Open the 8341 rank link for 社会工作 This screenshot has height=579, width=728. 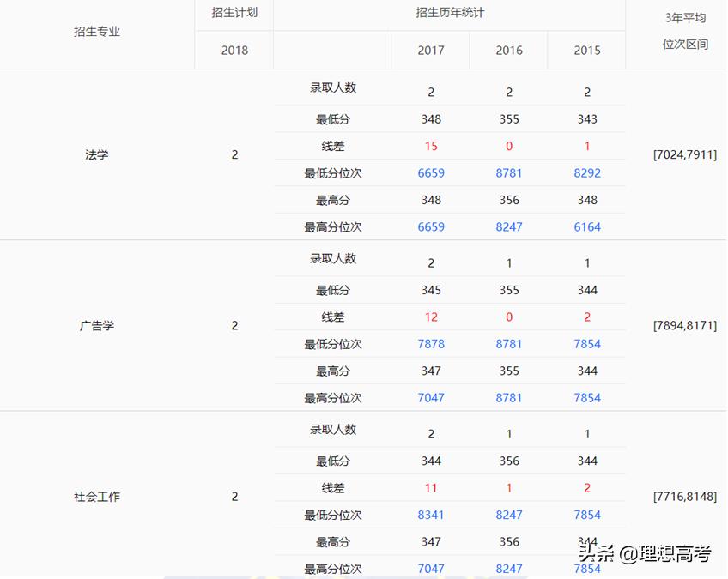click(431, 515)
